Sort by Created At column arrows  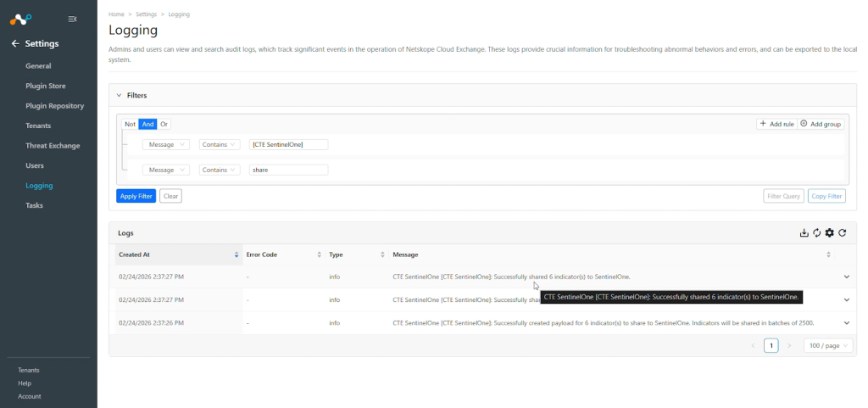(236, 254)
